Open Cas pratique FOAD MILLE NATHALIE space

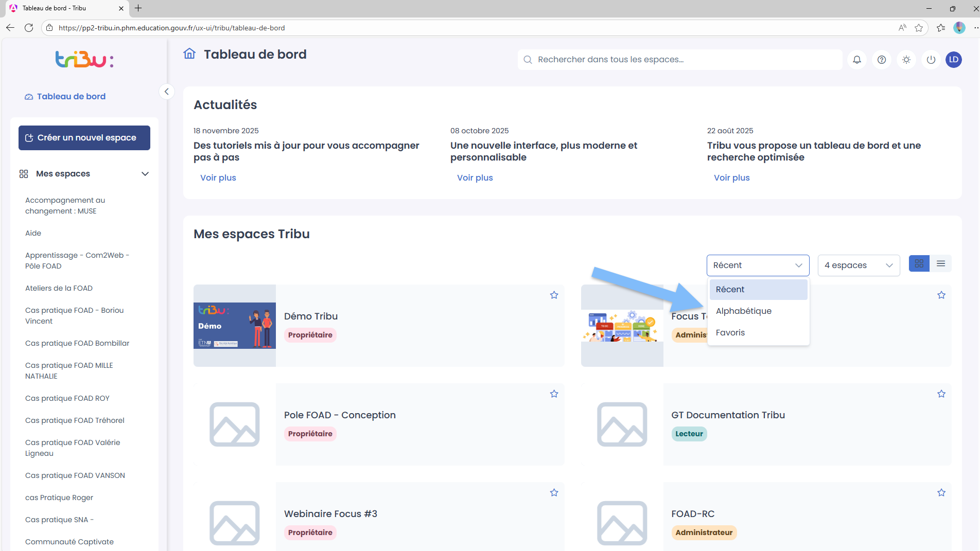click(x=69, y=371)
